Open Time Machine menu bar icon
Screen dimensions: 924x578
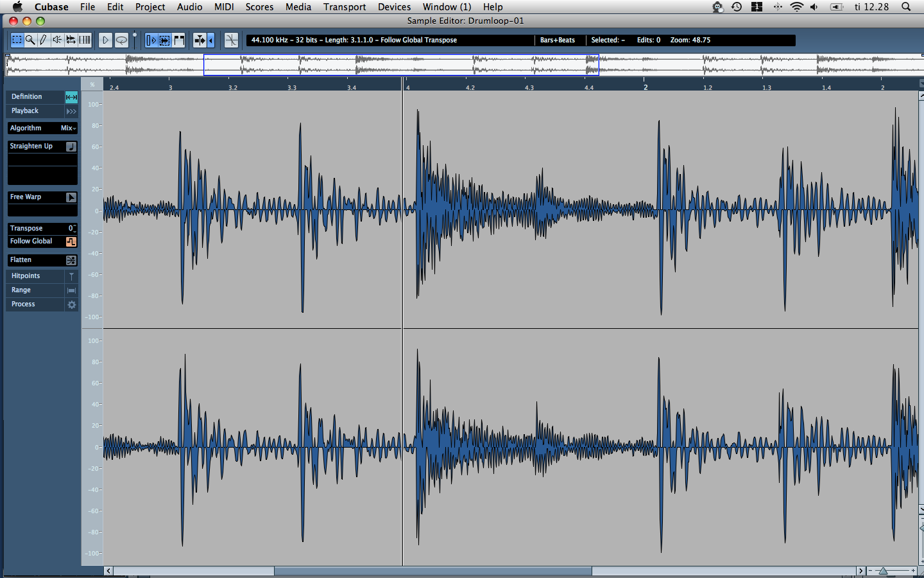point(737,7)
